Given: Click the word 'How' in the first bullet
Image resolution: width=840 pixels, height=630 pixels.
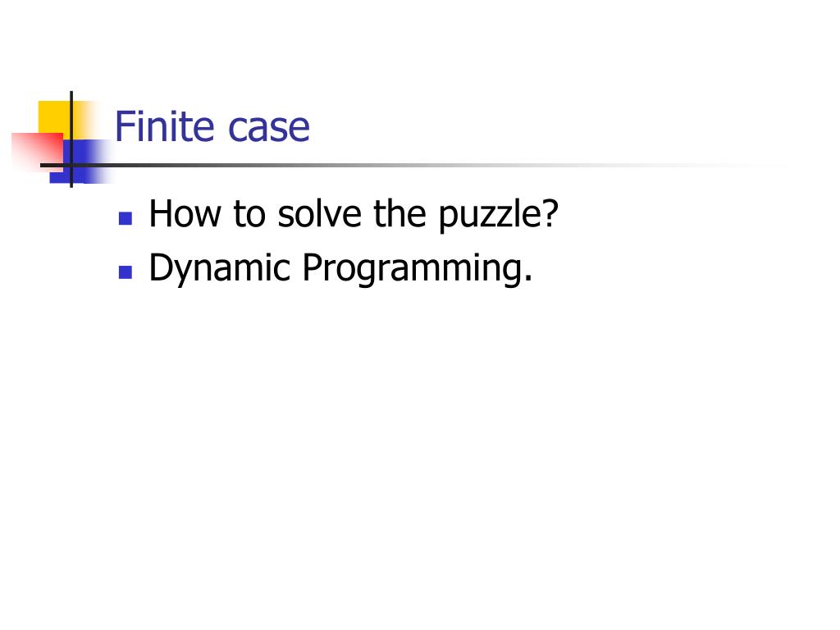Looking at the screenshot, I should [x=185, y=213].
